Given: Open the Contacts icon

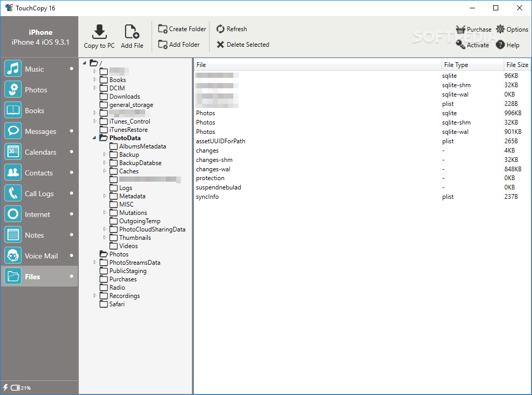Looking at the screenshot, I should [13, 172].
